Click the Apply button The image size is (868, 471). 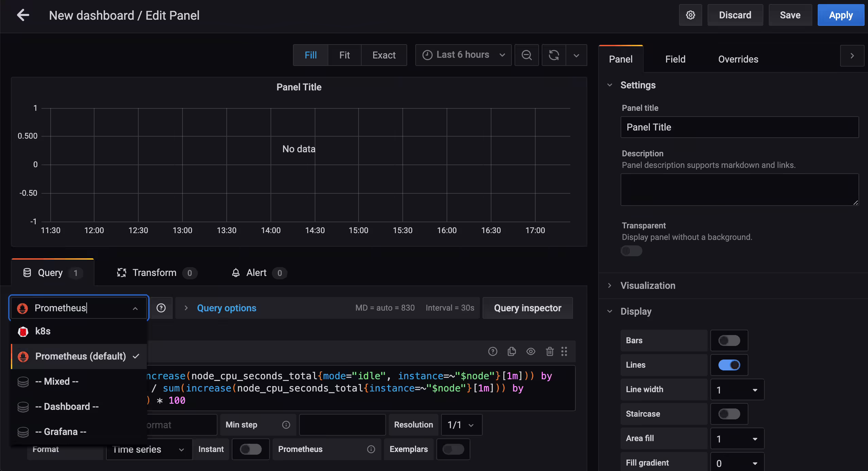click(841, 15)
